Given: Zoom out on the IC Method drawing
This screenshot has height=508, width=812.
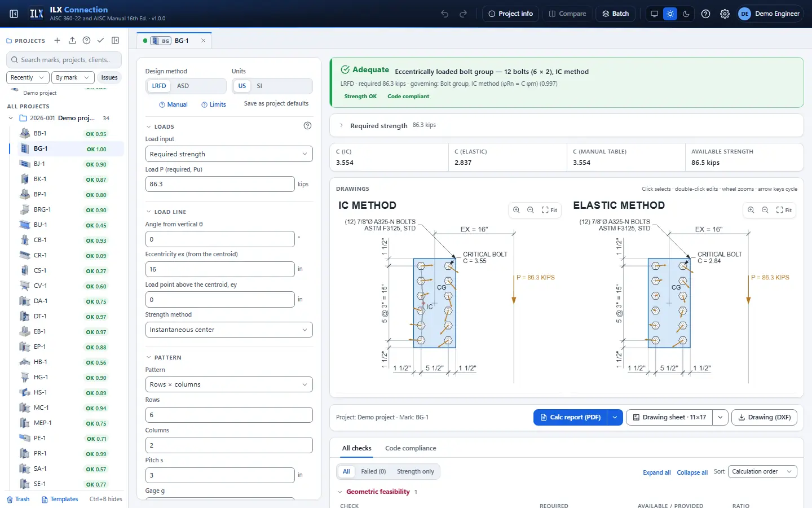Looking at the screenshot, I should 531,210.
